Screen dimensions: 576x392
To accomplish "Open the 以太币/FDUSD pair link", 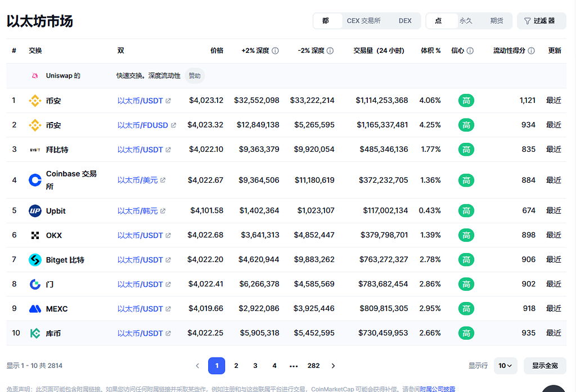I will pyautogui.click(x=143, y=125).
